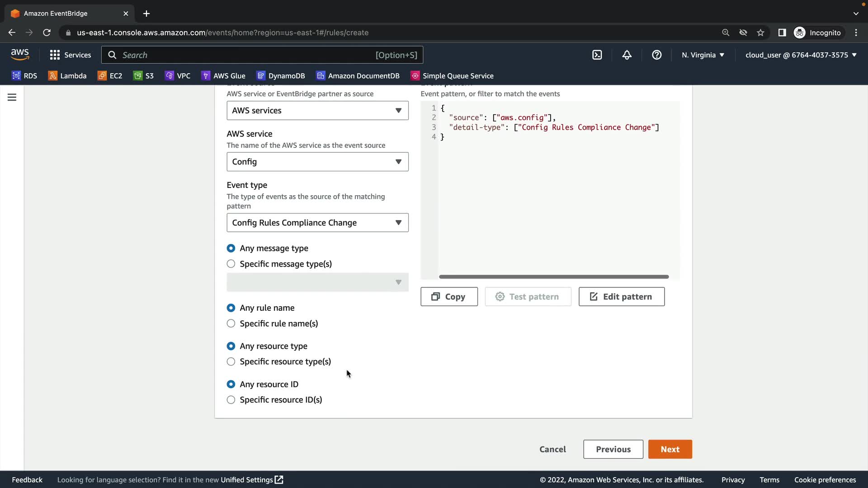The width and height of the screenshot is (868, 488).
Task: Expand the AWS service Config dropdown
Action: [x=317, y=162]
